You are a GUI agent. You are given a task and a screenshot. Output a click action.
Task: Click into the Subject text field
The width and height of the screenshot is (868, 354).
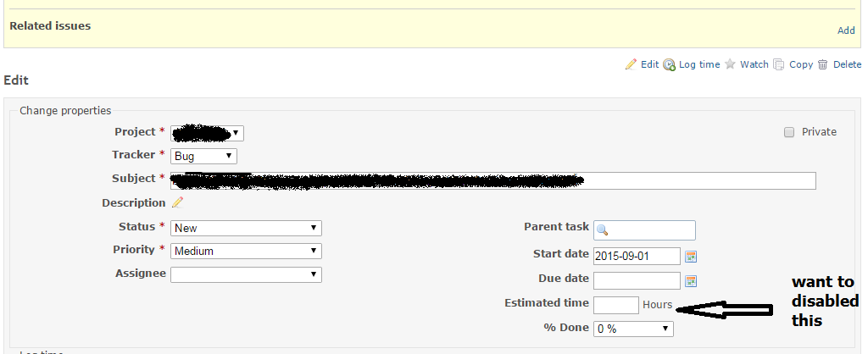point(493,181)
